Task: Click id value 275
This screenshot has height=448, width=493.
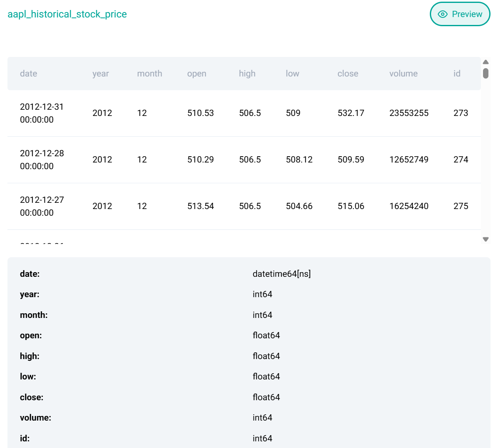Action: (461, 206)
